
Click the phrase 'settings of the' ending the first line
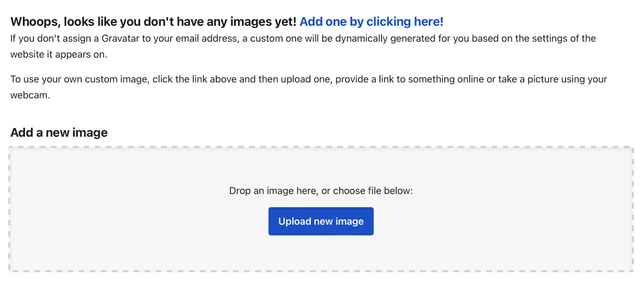tap(563, 39)
